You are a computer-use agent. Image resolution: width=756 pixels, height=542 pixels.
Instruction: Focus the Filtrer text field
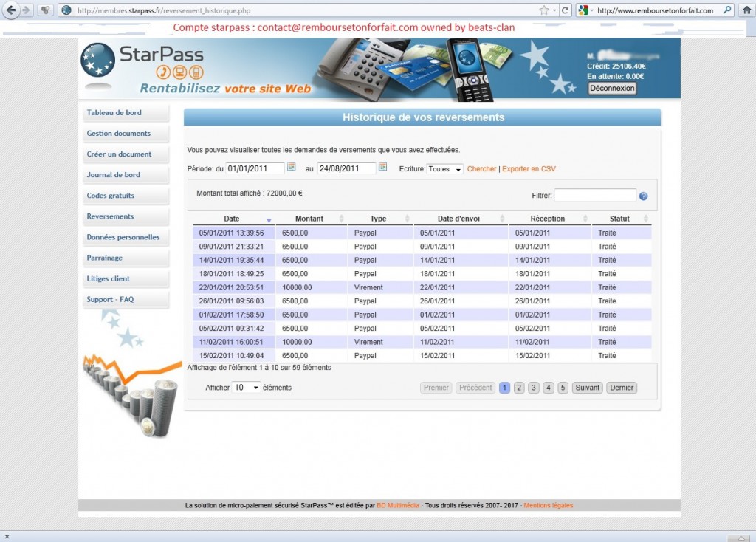pyautogui.click(x=595, y=195)
